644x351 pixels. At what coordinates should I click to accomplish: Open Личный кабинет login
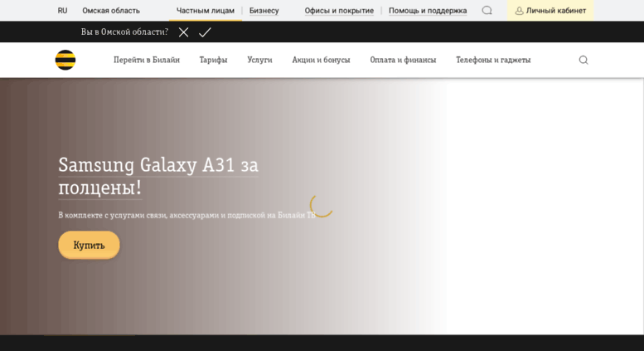tap(550, 10)
